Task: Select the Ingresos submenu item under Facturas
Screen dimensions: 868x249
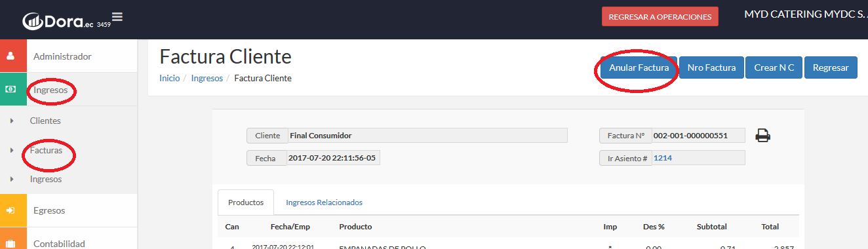Action: coord(46,179)
